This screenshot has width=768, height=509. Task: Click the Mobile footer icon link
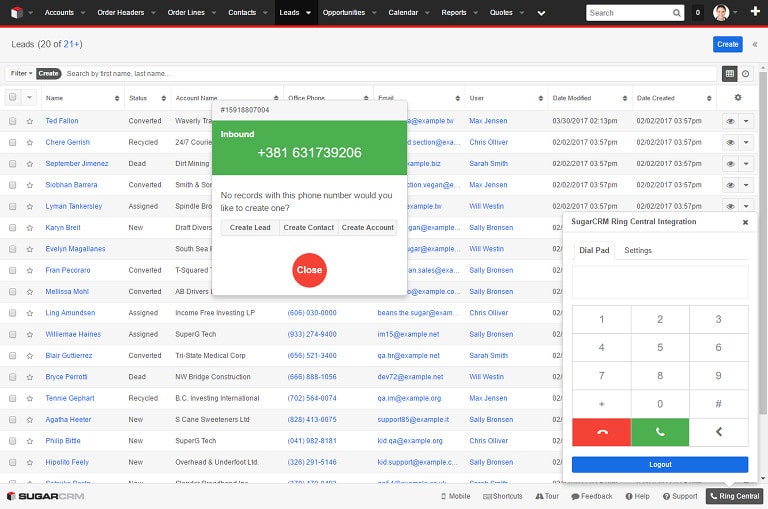tap(456, 496)
